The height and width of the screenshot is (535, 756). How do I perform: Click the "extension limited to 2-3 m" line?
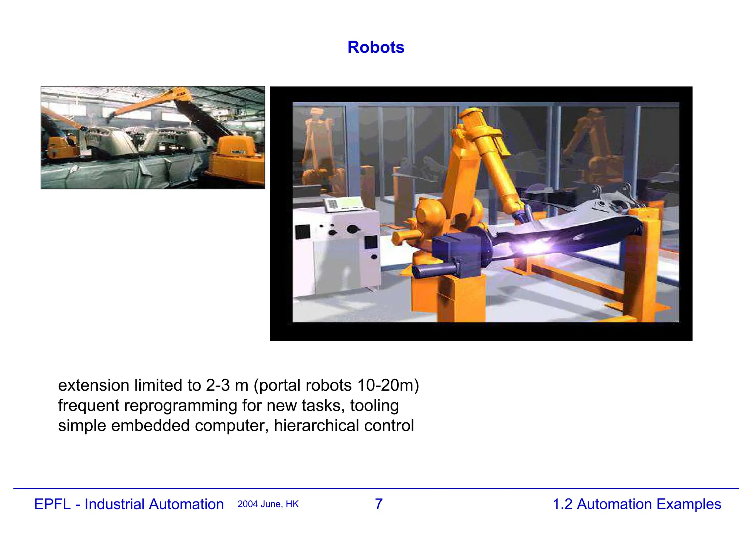(x=238, y=385)
